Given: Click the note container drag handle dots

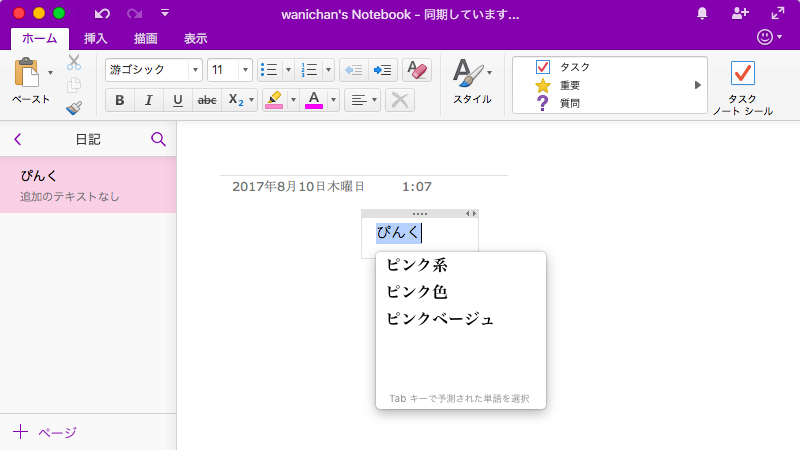Looking at the screenshot, I should point(420,214).
